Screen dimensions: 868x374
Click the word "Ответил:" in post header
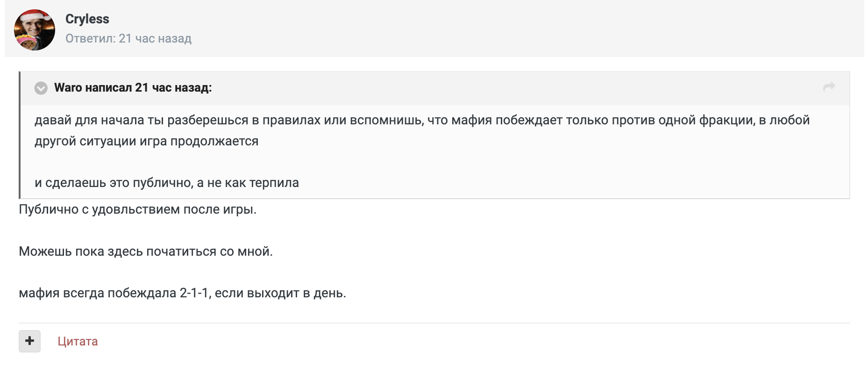[90, 39]
